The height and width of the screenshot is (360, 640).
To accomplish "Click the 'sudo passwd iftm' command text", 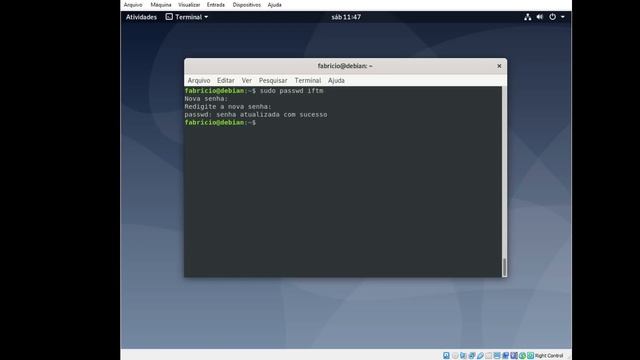I will (x=291, y=91).
